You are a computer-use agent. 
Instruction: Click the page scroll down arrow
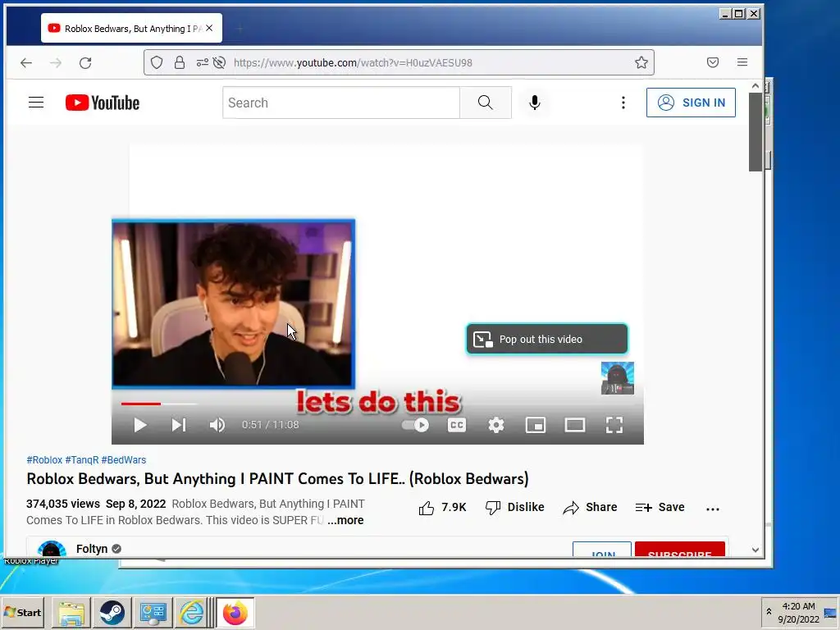[755, 550]
